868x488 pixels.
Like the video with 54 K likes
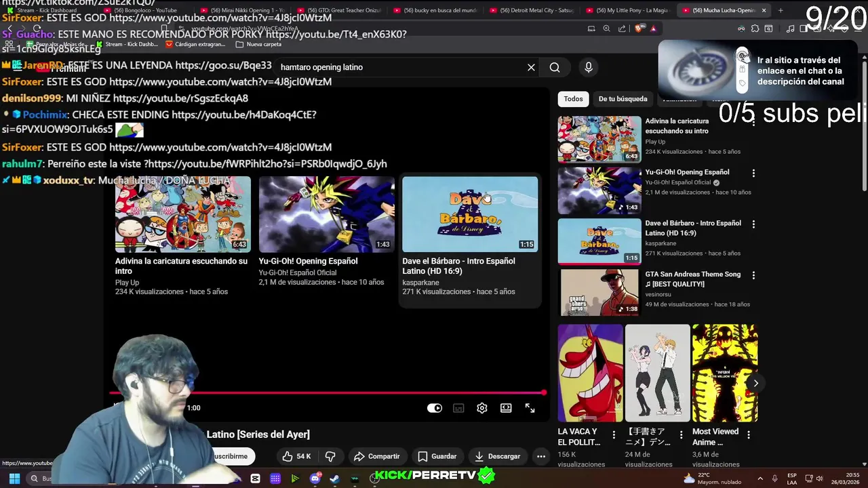click(x=296, y=456)
